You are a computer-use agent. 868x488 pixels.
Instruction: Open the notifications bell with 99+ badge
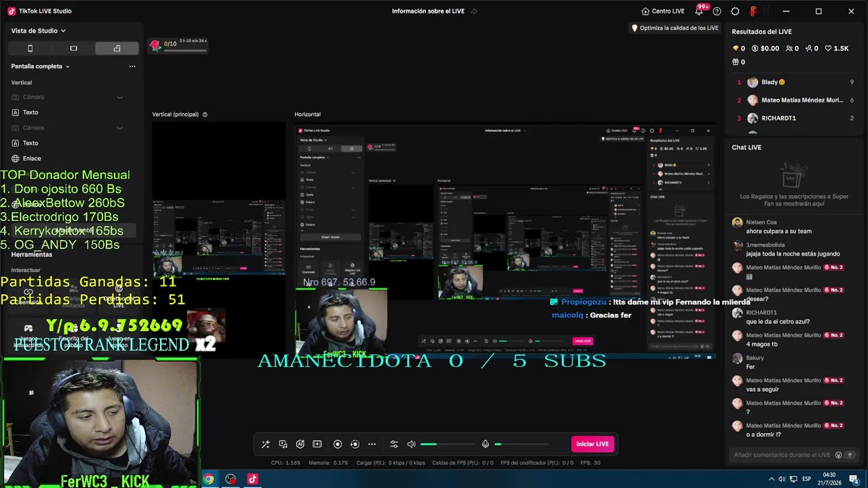click(x=699, y=11)
